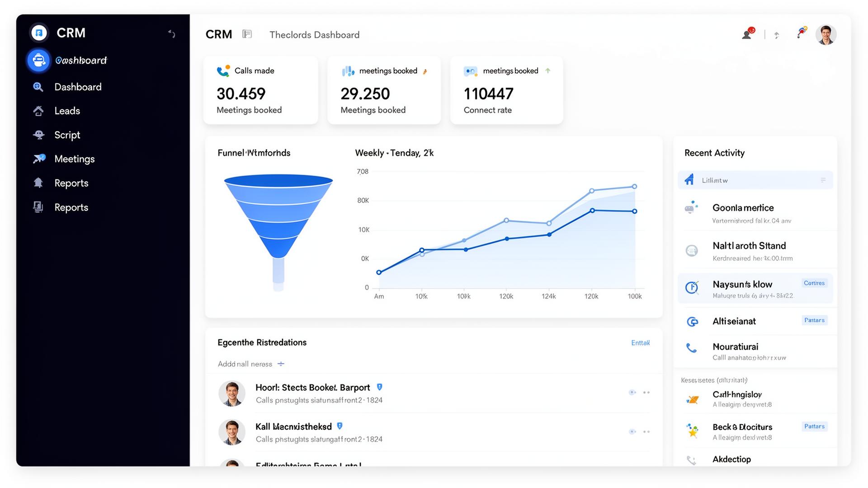Collapse the sidebar using the back arrow
The image size is (868, 488).
point(171,33)
